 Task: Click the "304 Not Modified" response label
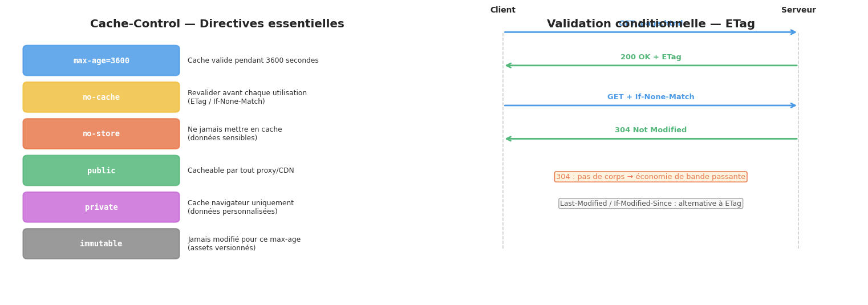click(x=651, y=130)
